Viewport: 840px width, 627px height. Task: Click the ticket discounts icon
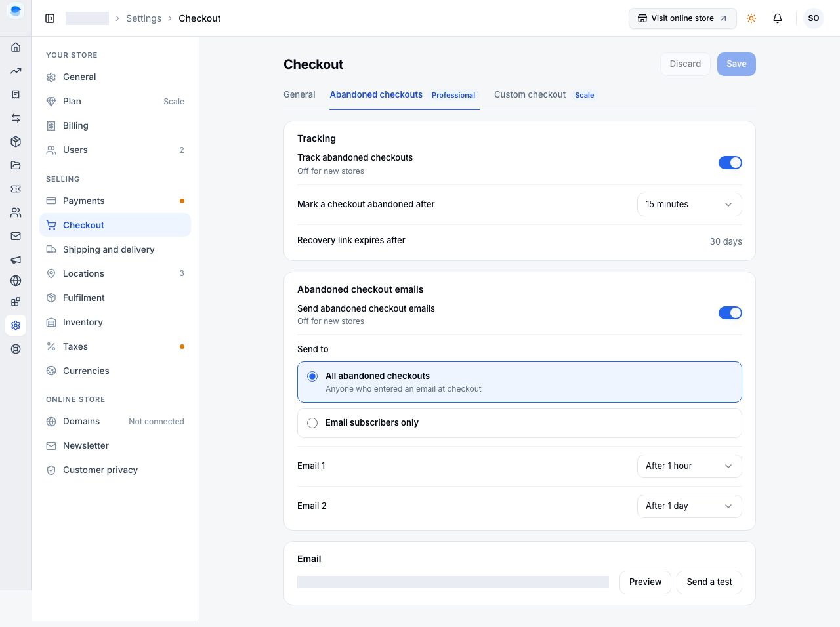16,189
